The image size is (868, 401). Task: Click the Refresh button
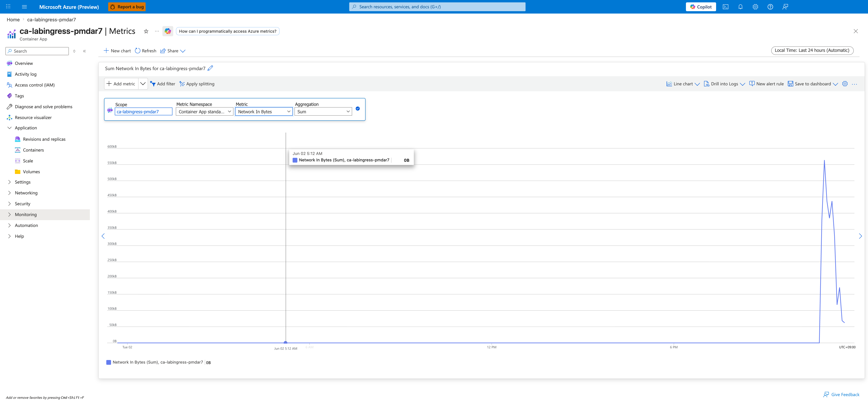click(146, 51)
